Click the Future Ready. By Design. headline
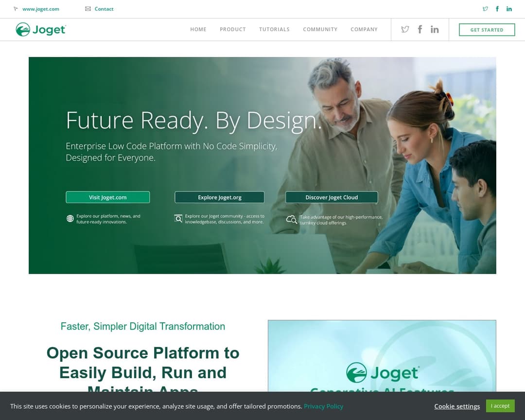The width and height of the screenshot is (525, 420). coord(194,120)
